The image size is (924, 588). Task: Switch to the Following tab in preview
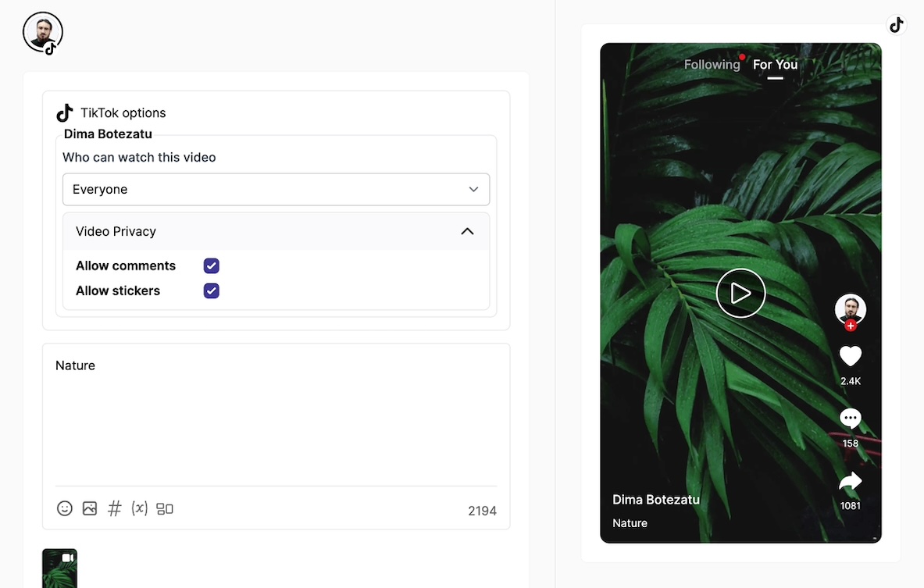coord(712,65)
